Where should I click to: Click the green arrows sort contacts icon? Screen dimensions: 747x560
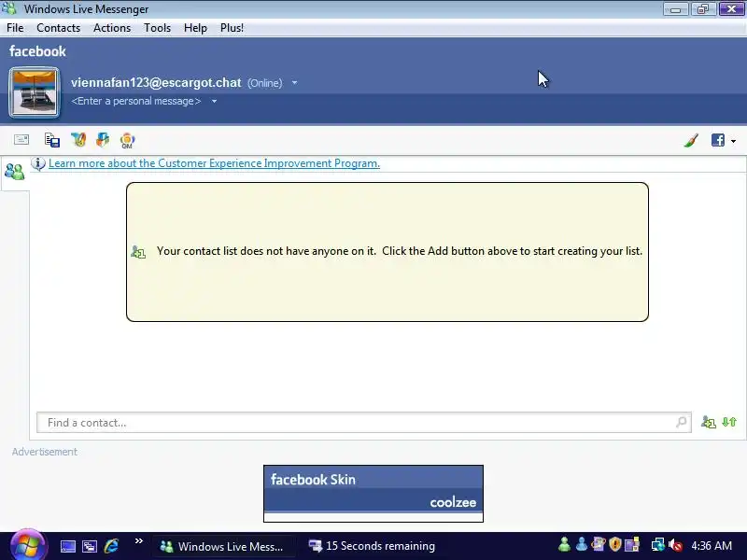click(729, 422)
